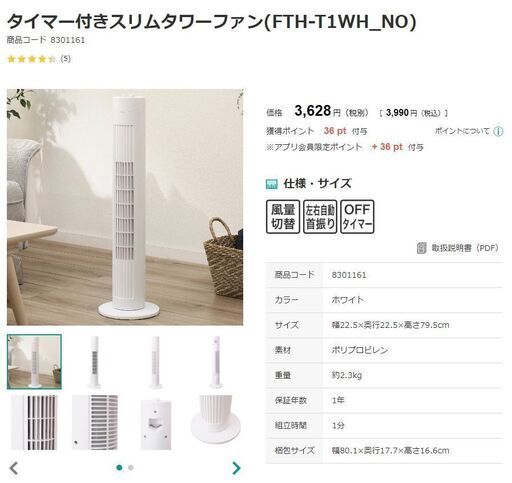
Task: Select the fan grille close-up thumbnail
Action: tap(34, 422)
